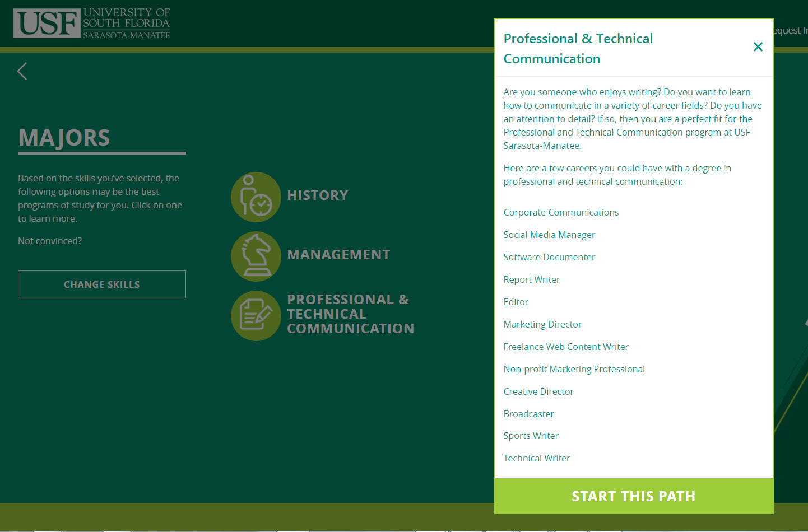Select Non-profit Marketing Professional entry
The width and height of the screenshot is (808, 532).
point(574,369)
